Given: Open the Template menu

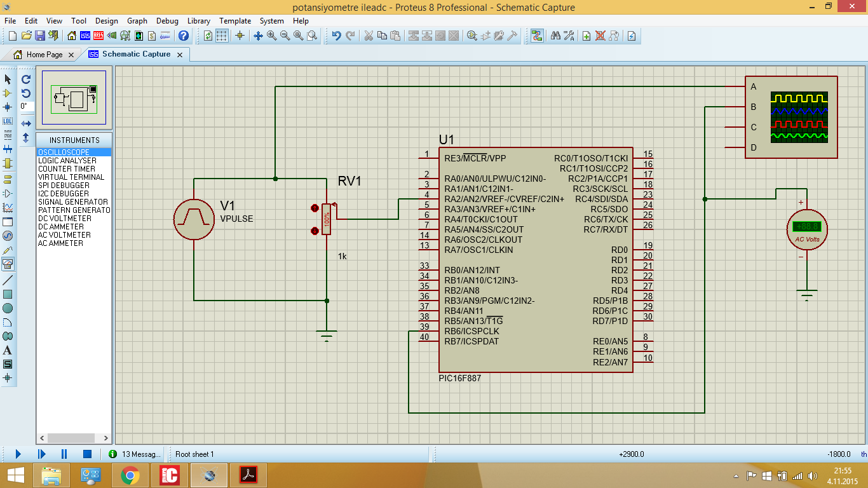Looking at the screenshot, I should tap(235, 21).
